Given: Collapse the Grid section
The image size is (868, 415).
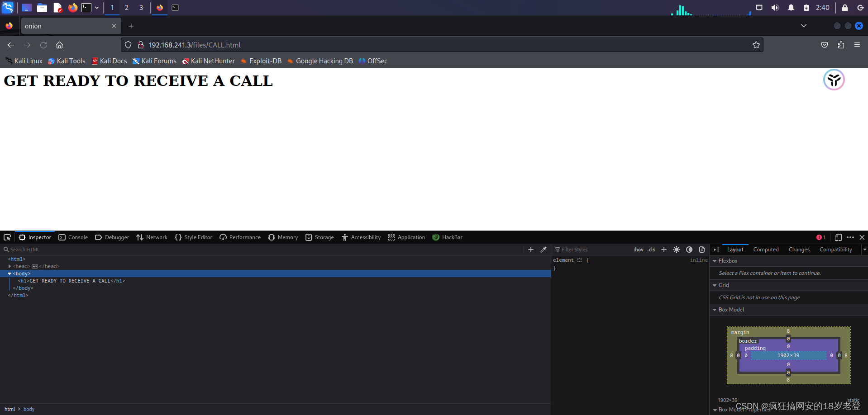Looking at the screenshot, I should pyautogui.click(x=715, y=285).
